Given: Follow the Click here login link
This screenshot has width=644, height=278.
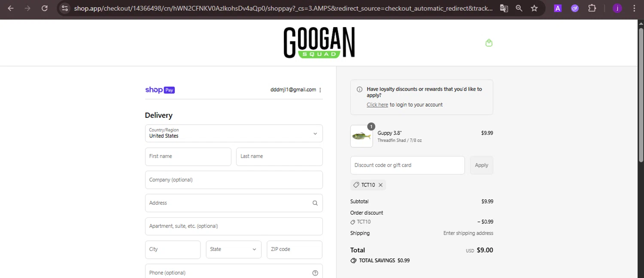Looking at the screenshot, I should (377, 105).
